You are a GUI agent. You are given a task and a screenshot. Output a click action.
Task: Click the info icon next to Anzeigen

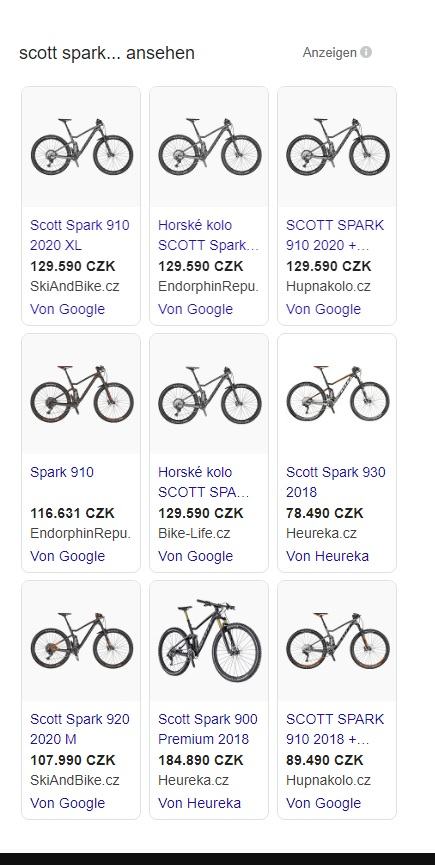pos(366,52)
